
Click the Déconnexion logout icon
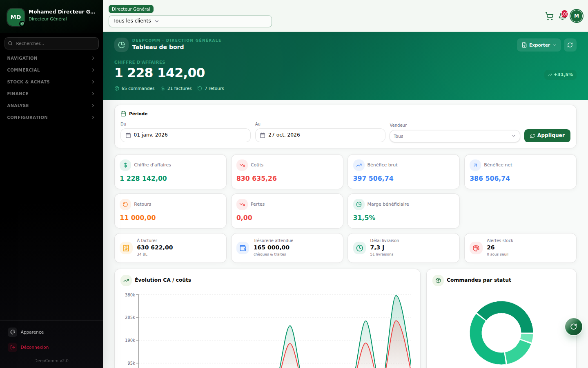click(13, 347)
